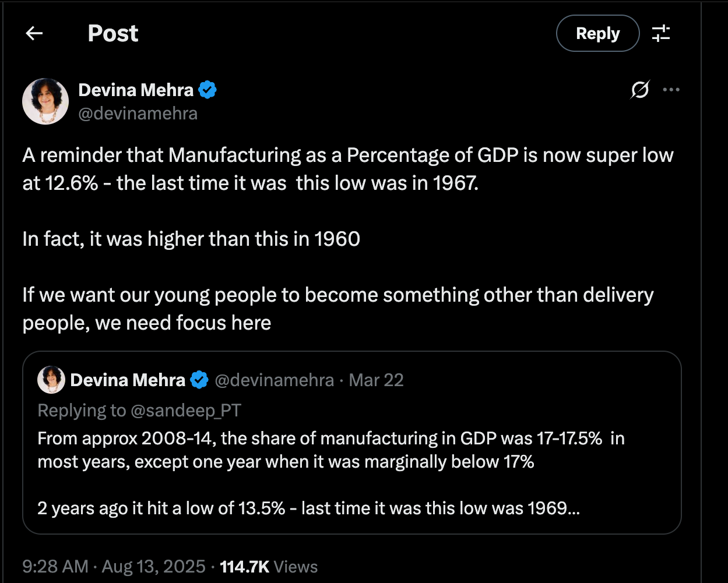Open Devina Mehra's name link on main post

[x=136, y=90]
